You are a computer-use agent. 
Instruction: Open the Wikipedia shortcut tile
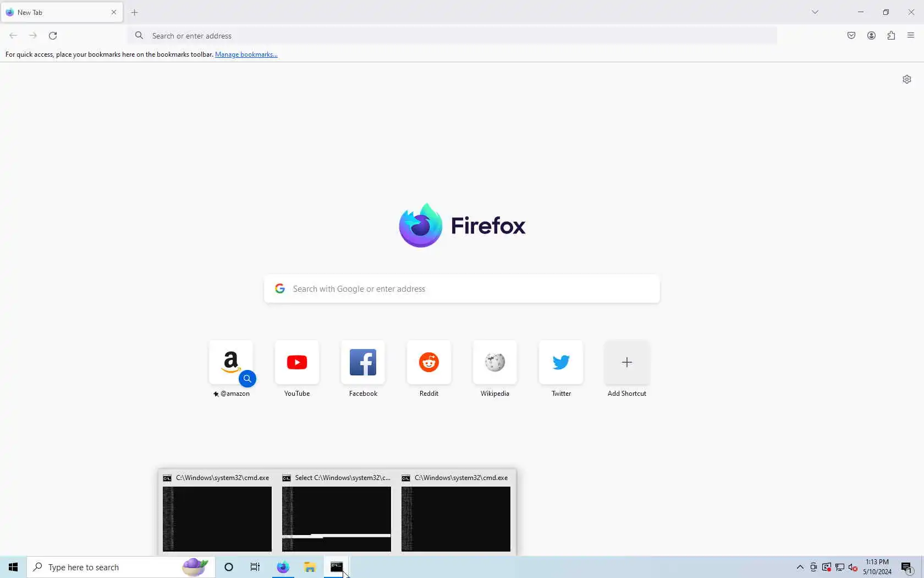(495, 362)
